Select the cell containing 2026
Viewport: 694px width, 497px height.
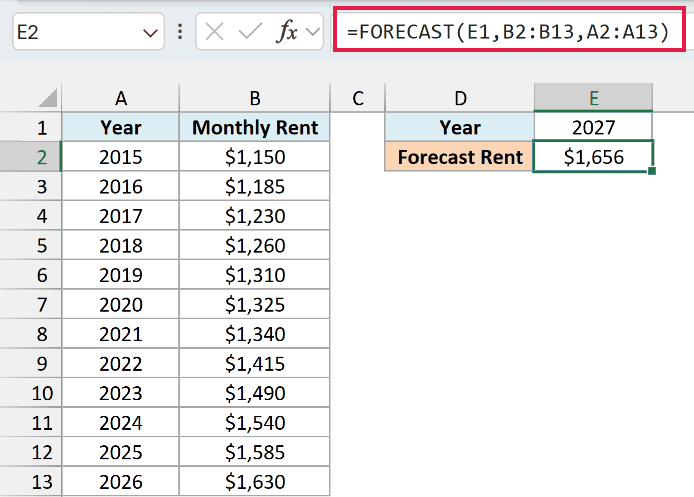coord(121,482)
